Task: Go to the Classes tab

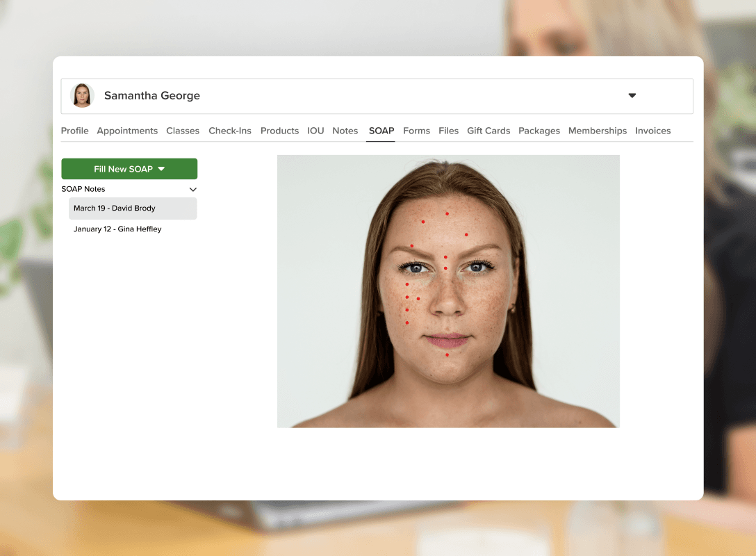Action: [x=183, y=131]
